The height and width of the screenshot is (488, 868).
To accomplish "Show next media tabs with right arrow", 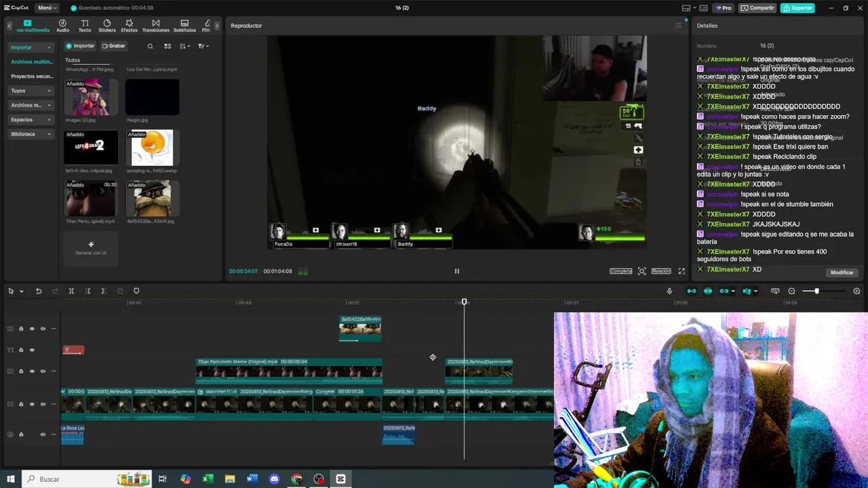I will pyautogui.click(x=217, y=26).
